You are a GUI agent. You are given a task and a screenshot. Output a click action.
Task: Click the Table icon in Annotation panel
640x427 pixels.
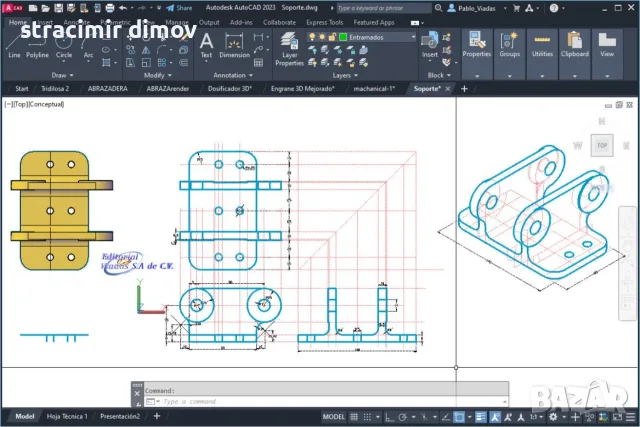point(258,62)
